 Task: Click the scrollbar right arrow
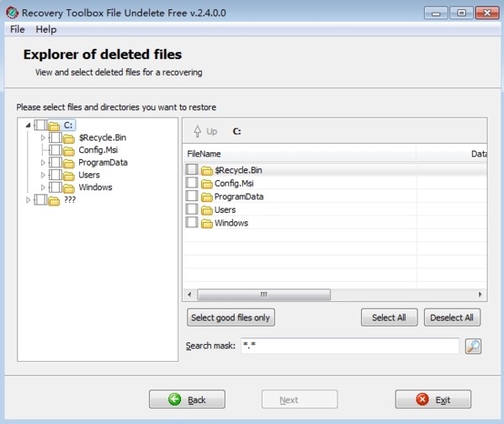click(480, 294)
